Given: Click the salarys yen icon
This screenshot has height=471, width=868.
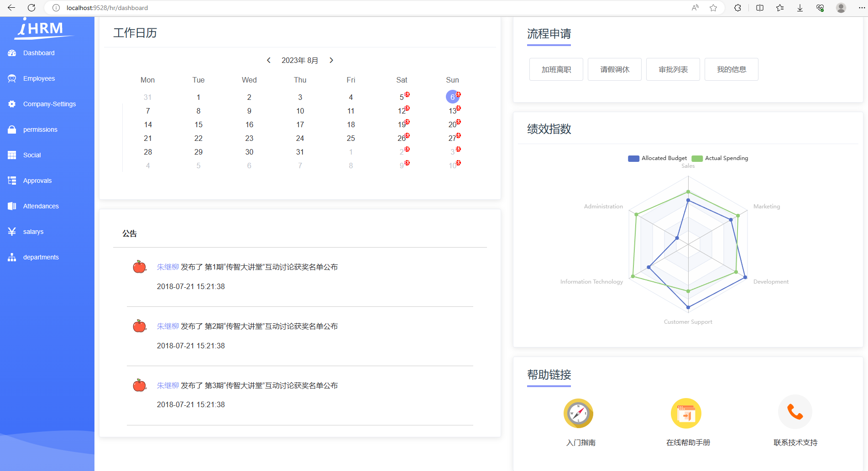Looking at the screenshot, I should pyautogui.click(x=12, y=232).
